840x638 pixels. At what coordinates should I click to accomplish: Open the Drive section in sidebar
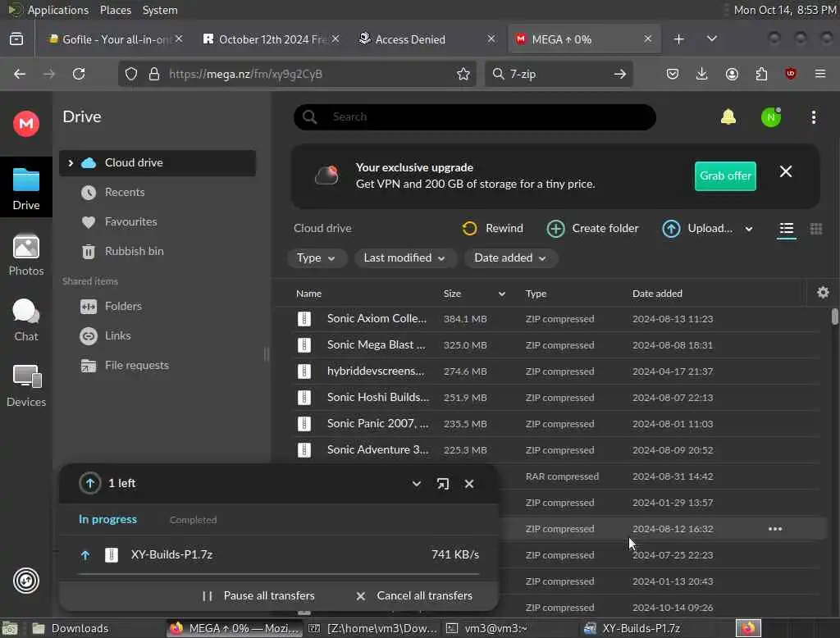pos(25,188)
